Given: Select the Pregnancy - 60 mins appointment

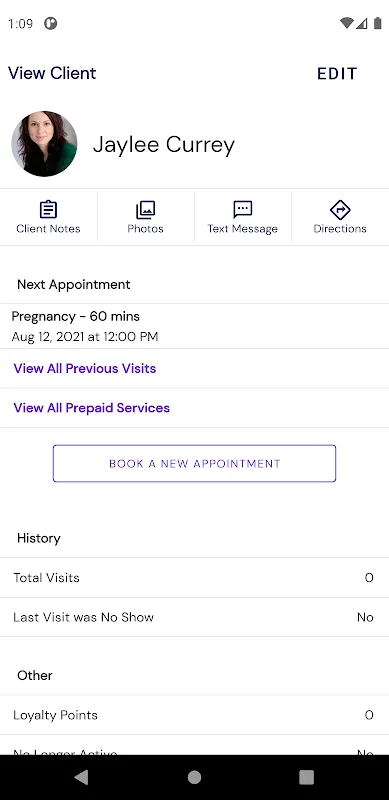Looking at the screenshot, I should coord(194,326).
